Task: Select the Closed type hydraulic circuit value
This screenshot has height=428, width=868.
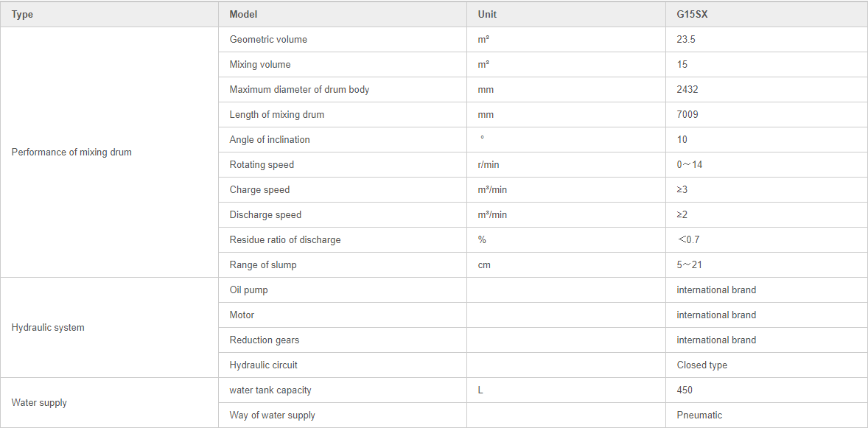Action: [702, 365]
